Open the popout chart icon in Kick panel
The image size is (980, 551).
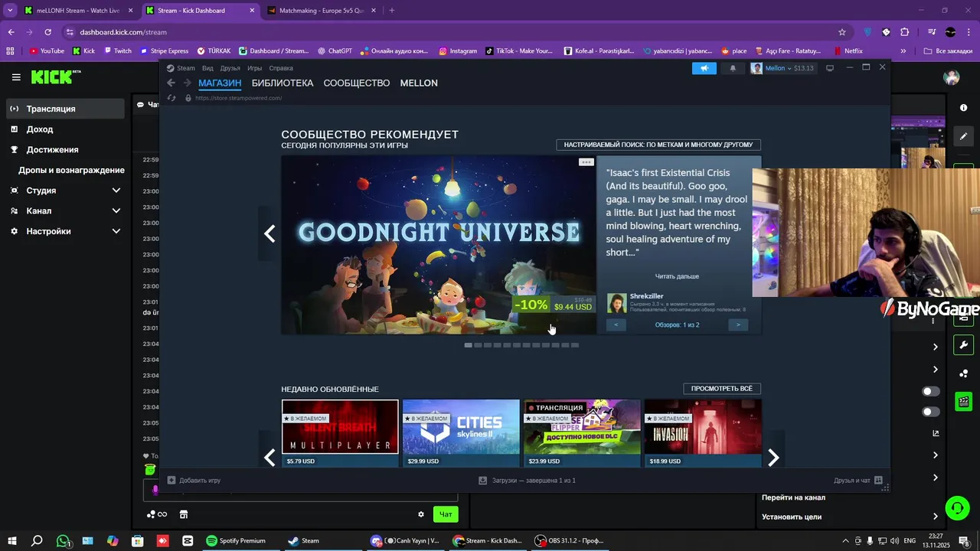coord(936,433)
